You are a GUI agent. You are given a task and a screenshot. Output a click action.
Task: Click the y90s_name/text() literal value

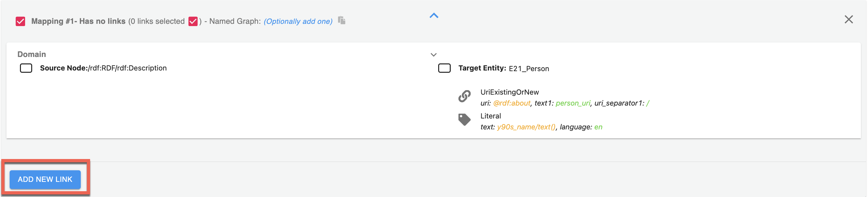(526, 127)
